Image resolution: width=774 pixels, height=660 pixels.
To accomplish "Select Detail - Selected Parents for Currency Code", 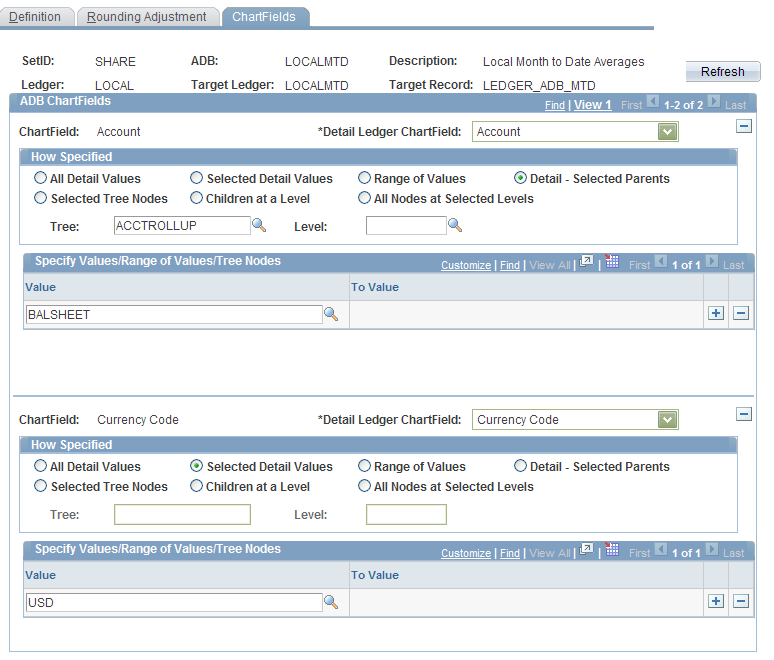I will [x=520, y=466].
